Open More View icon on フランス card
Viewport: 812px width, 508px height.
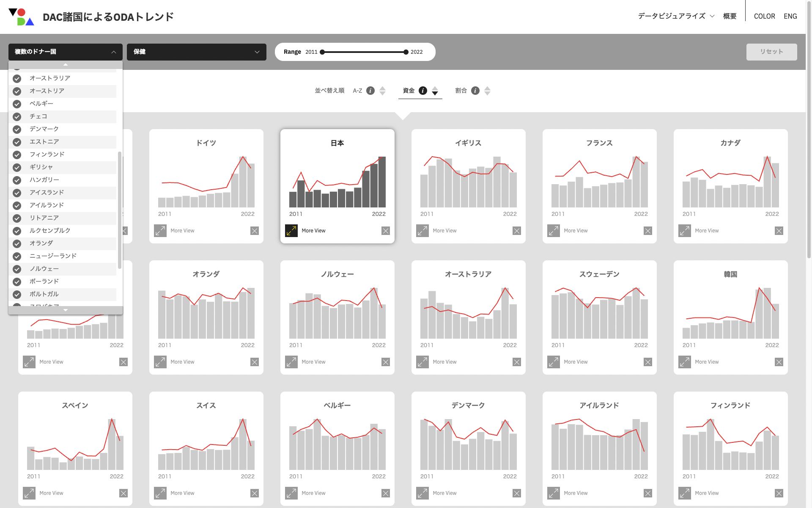coord(554,231)
